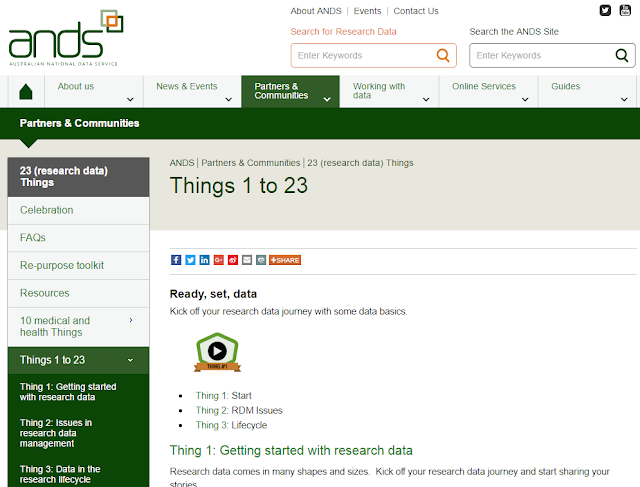
Task: Expand the Partners & Communities chevron
Action: (327, 99)
